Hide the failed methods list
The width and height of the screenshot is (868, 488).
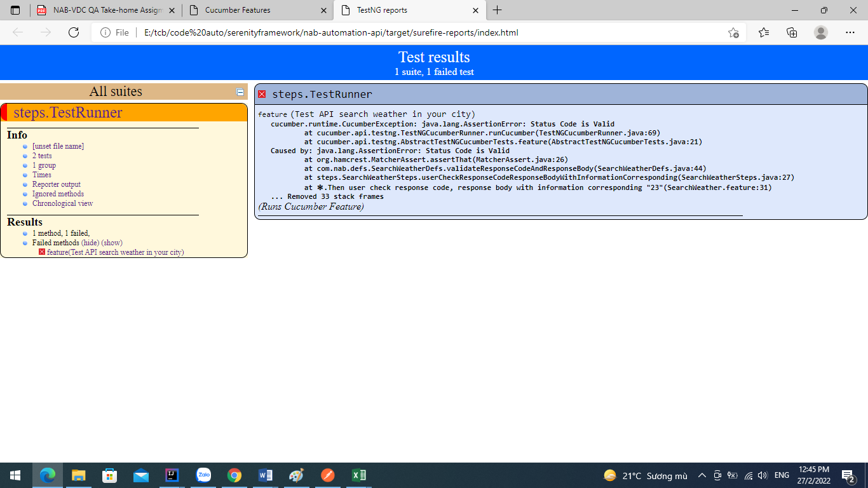[x=90, y=243]
